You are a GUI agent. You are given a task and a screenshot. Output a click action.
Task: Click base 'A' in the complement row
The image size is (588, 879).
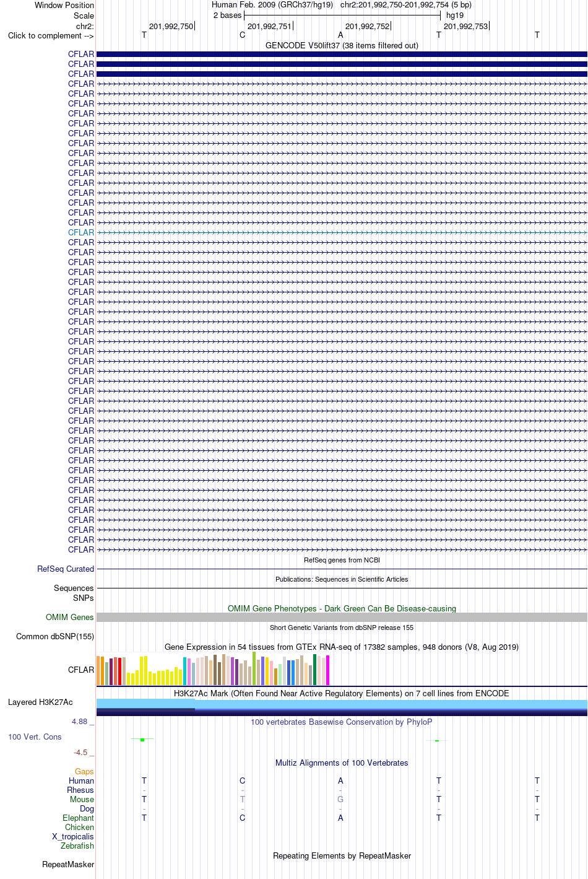pos(340,35)
